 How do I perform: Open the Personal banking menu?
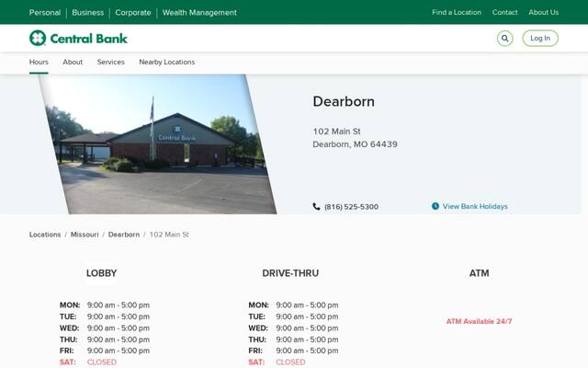[45, 12]
